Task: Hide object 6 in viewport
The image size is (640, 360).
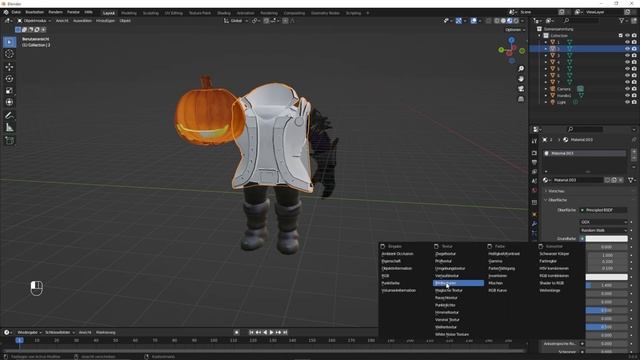Action: pyautogui.click(x=627, y=76)
